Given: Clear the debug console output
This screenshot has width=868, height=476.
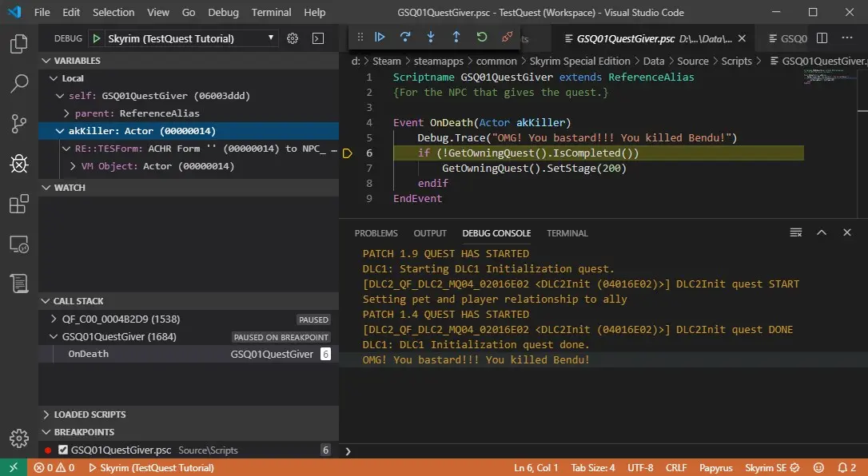Looking at the screenshot, I should 795,232.
